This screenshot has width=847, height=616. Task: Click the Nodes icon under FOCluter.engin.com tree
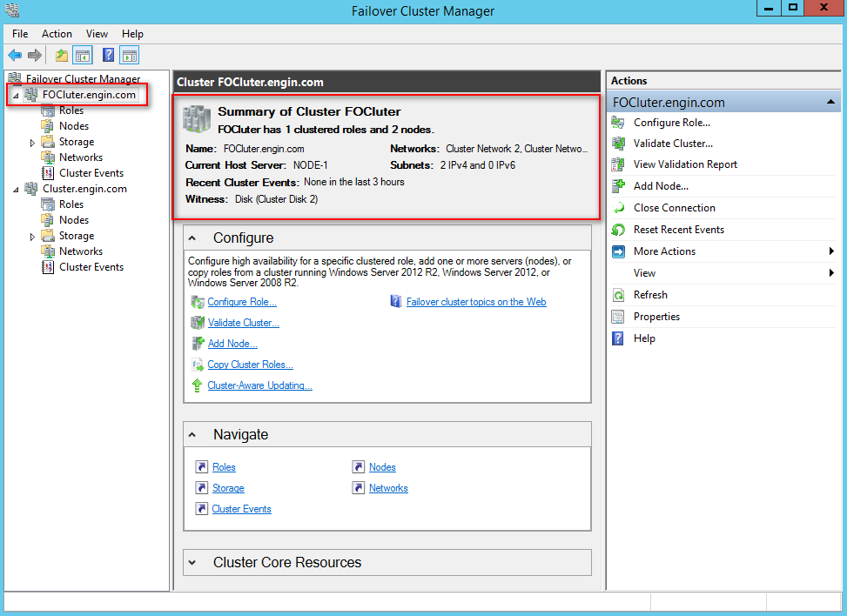point(48,126)
